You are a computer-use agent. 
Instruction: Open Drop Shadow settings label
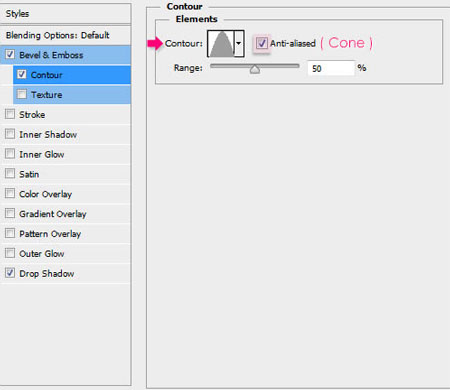(x=47, y=274)
